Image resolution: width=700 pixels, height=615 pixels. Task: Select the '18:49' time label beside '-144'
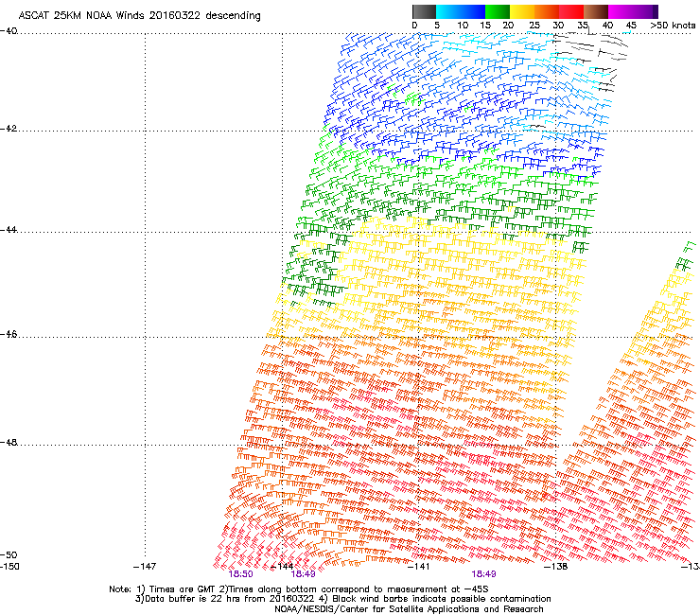303,574
